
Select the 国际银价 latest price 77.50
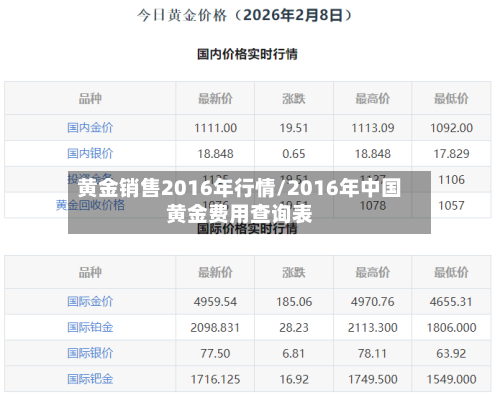[x=215, y=354]
